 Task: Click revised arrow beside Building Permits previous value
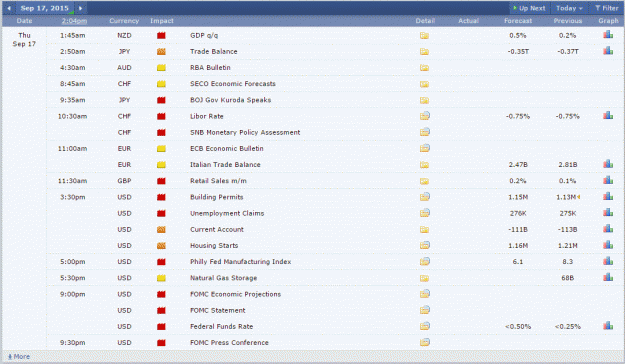click(x=578, y=197)
